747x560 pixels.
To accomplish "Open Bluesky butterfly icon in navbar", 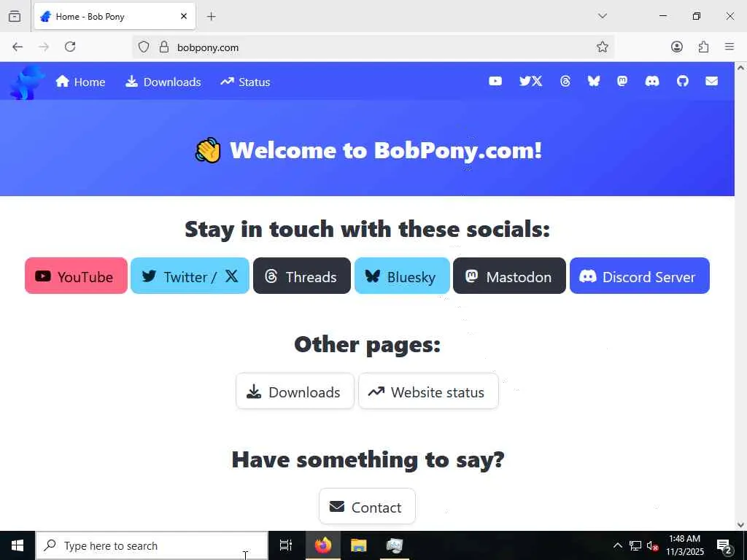I will [594, 82].
